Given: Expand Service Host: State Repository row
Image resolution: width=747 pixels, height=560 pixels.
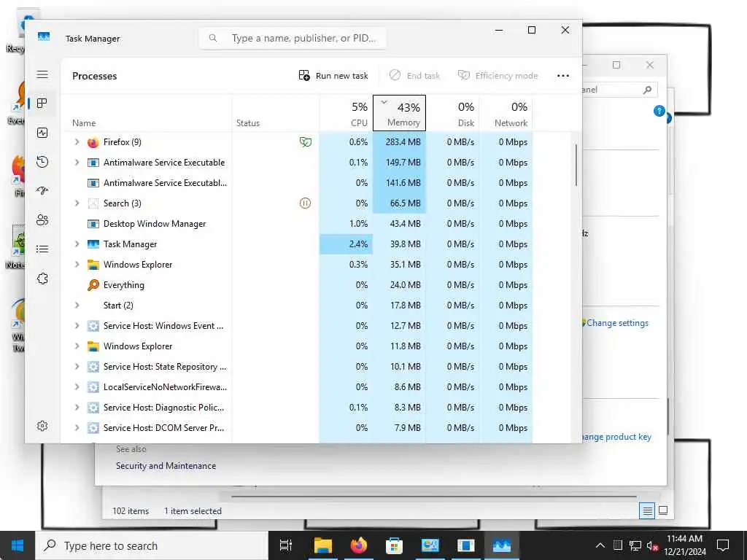Looking at the screenshot, I should click(x=77, y=367).
